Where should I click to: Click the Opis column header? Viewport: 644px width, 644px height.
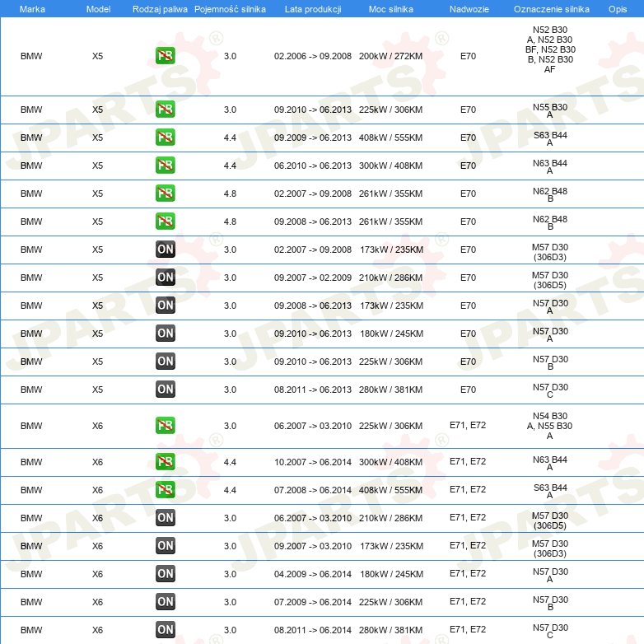(617, 8)
